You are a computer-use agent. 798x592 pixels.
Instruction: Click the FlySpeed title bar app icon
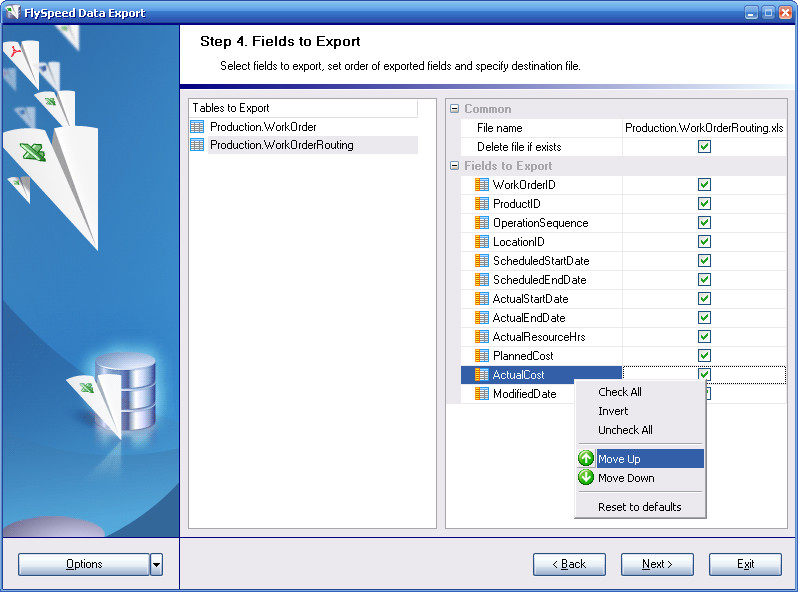coord(12,12)
